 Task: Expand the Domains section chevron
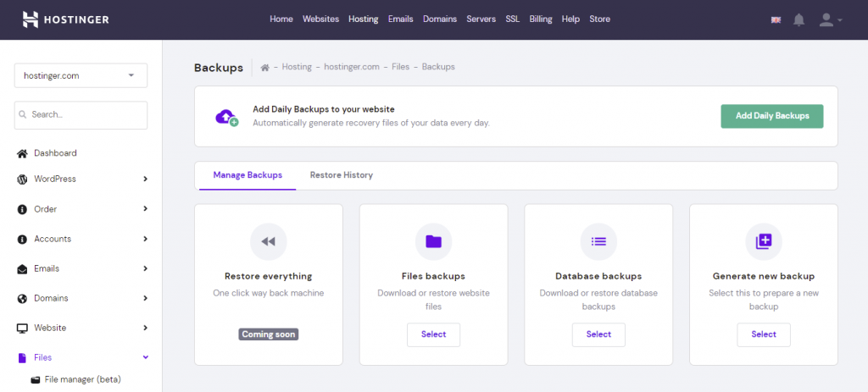(145, 298)
